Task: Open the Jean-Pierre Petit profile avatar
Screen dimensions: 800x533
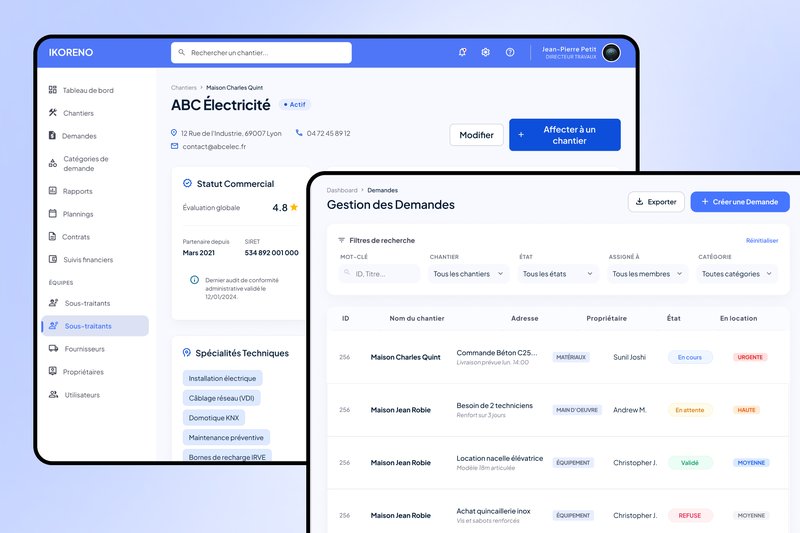Action: pos(611,53)
